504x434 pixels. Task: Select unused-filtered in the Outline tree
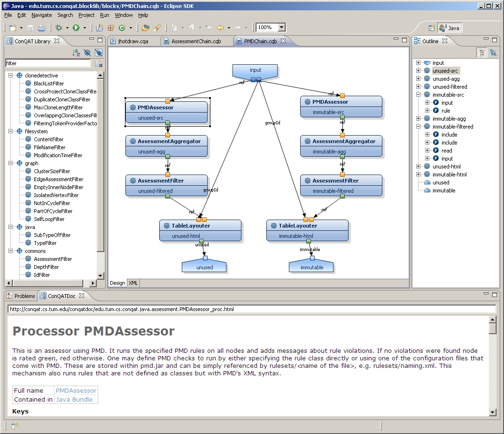pyautogui.click(x=450, y=87)
